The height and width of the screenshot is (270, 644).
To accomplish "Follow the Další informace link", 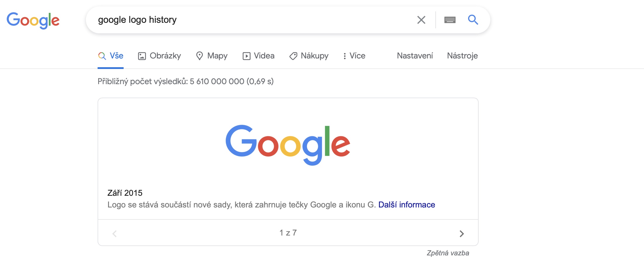I will pos(406,205).
